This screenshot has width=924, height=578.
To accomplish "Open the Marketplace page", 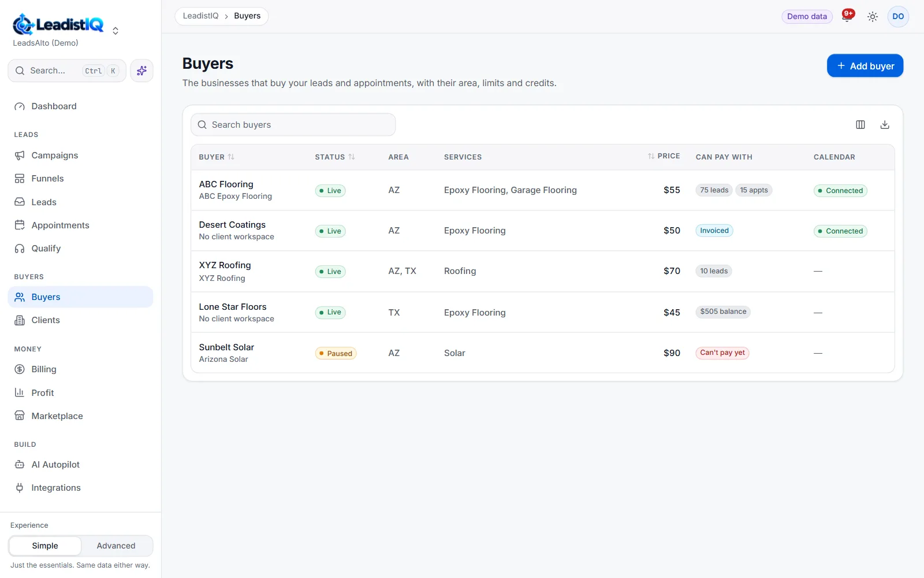I will (x=80, y=416).
